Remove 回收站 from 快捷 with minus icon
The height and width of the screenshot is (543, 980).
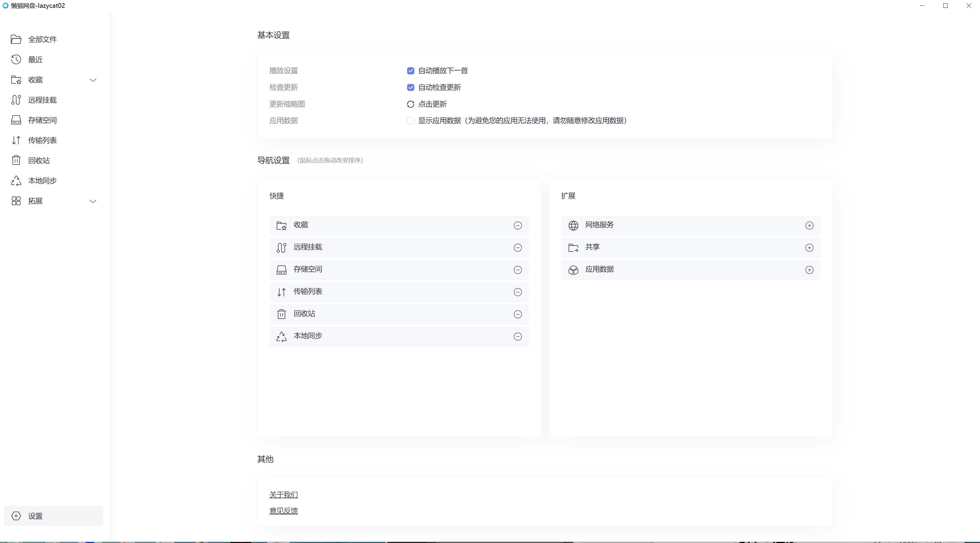point(517,314)
